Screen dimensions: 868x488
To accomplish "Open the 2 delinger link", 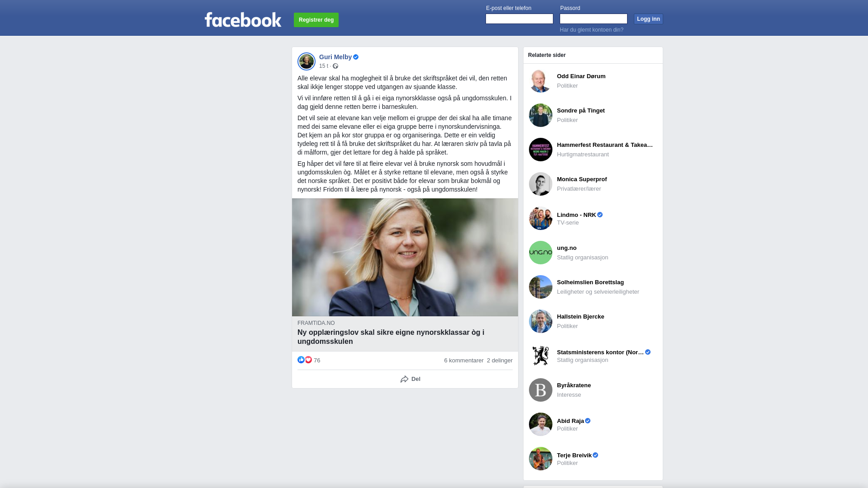I will [x=500, y=361].
